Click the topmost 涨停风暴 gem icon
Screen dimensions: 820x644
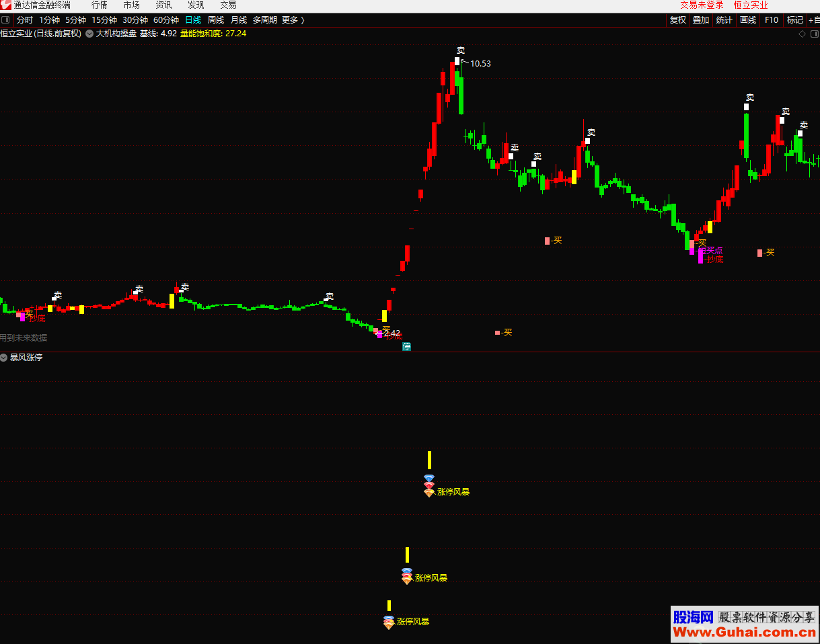(x=429, y=485)
